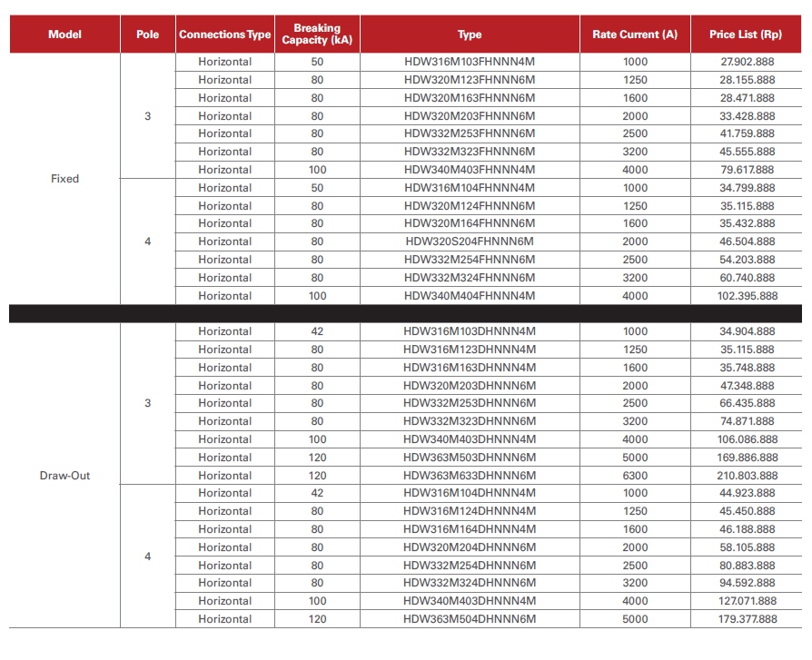The width and height of the screenshot is (812, 660).
Task: Click price 58.105.888
Action: [748, 547]
